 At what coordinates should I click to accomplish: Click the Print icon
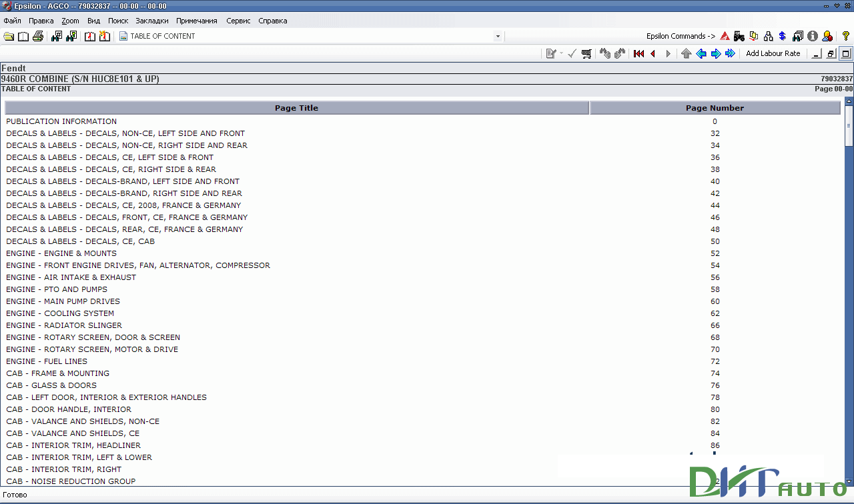[38, 35]
